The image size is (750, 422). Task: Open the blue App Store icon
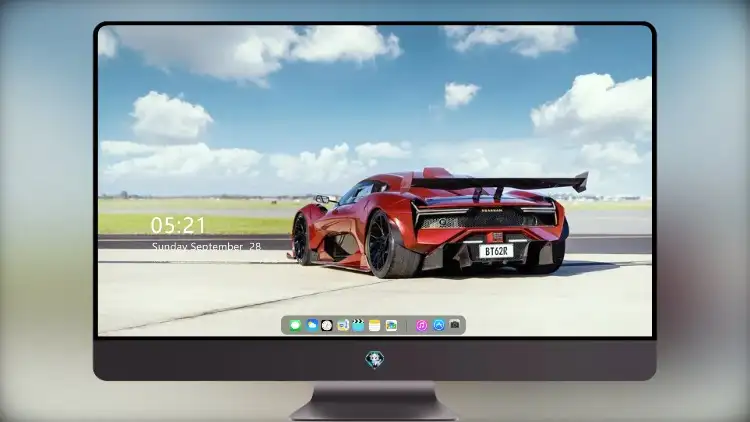(439, 325)
